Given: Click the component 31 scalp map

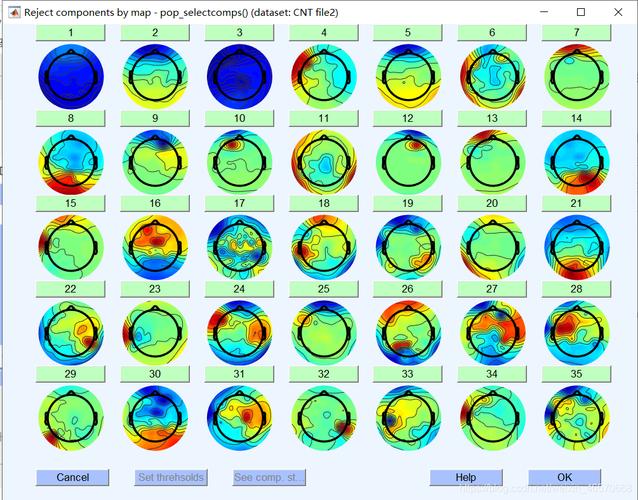Looking at the screenshot, I should click(239, 418).
